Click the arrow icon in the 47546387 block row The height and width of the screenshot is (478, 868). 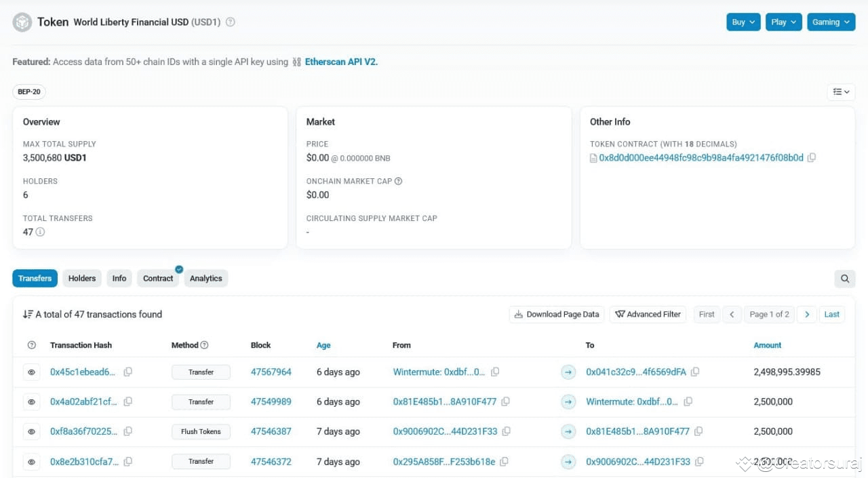(x=568, y=432)
